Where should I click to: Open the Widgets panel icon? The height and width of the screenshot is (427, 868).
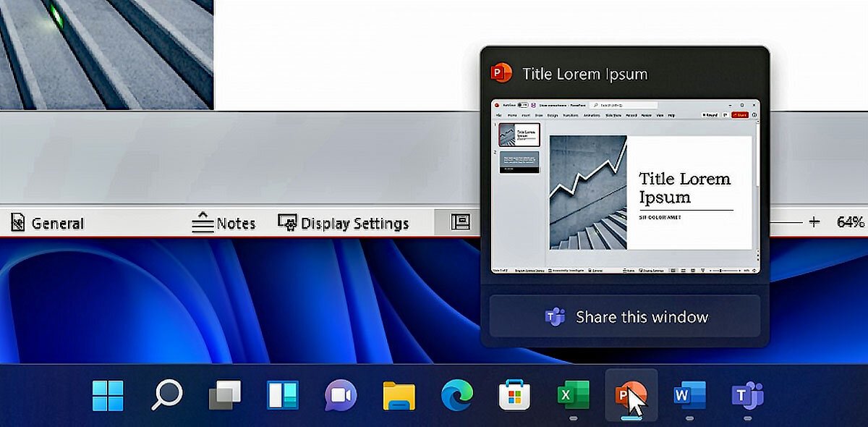[282, 396]
